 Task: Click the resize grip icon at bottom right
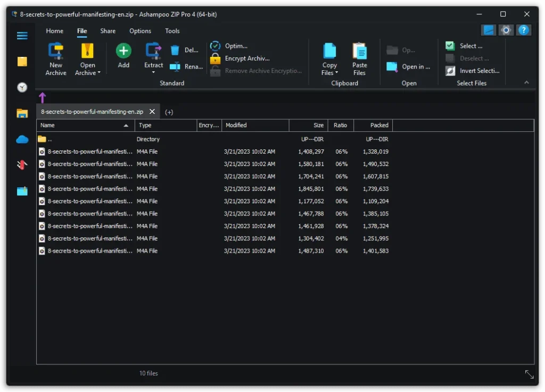coord(530,374)
